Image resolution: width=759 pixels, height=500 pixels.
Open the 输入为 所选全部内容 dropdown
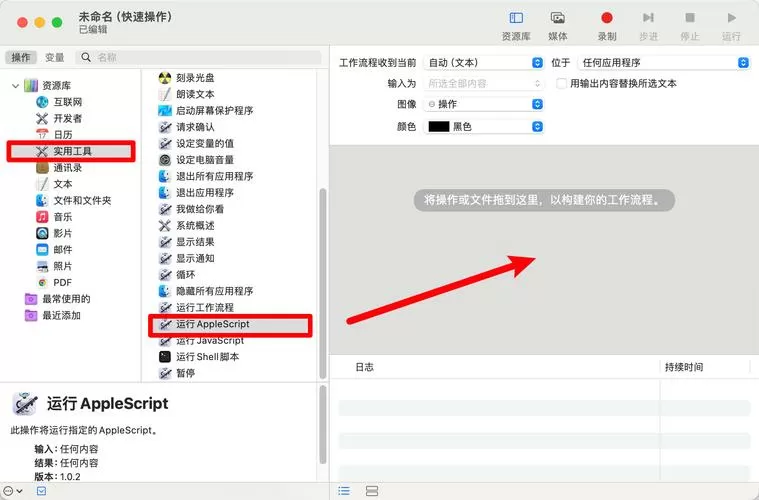tap(484, 83)
